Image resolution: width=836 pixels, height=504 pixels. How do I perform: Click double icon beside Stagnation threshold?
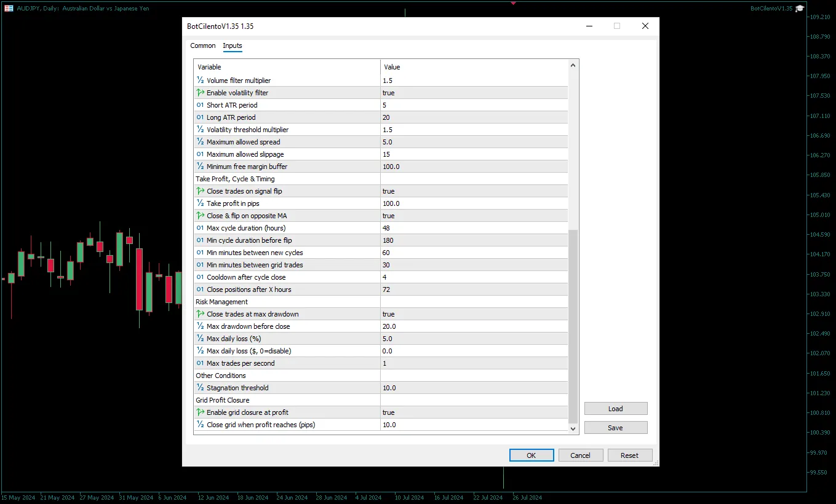coord(200,388)
